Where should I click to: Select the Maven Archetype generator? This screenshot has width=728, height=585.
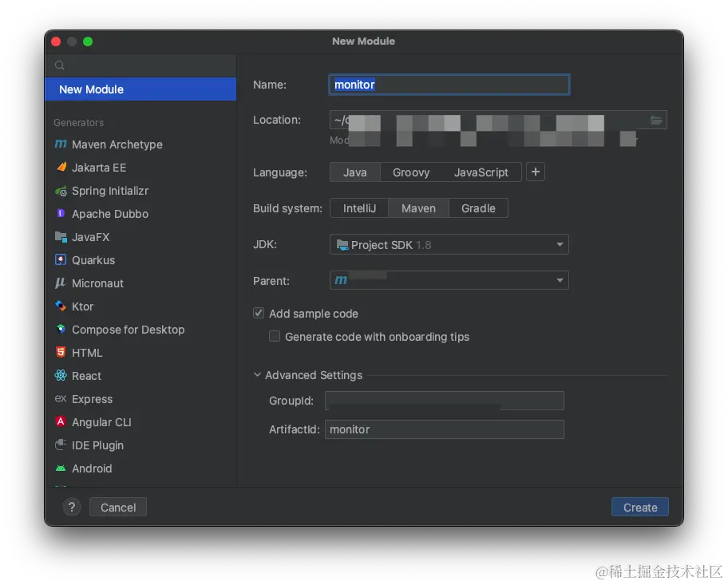(x=116, y=144)
